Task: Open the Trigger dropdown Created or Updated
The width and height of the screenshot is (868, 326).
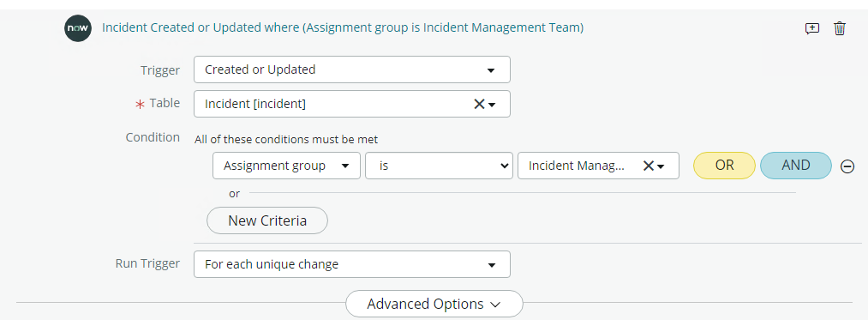Action: point(351,69)
